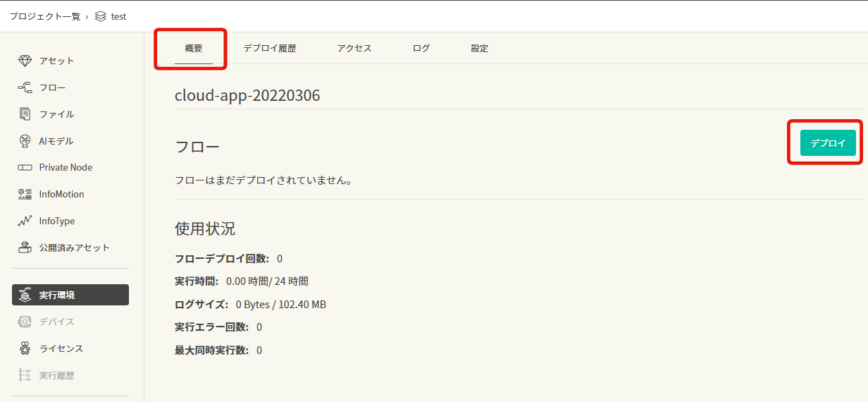The width and height of the screenshot is (868, 402).
Task: Switch to the デプロイ履歴 tab
Action: point(270,49)
